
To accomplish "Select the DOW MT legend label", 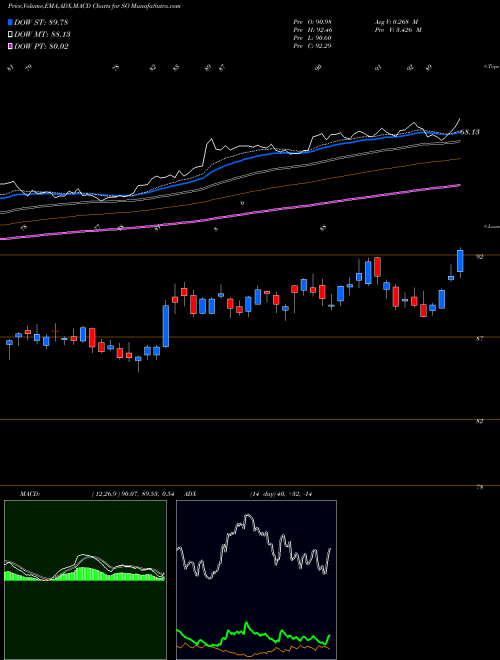I will pos(42,35).
